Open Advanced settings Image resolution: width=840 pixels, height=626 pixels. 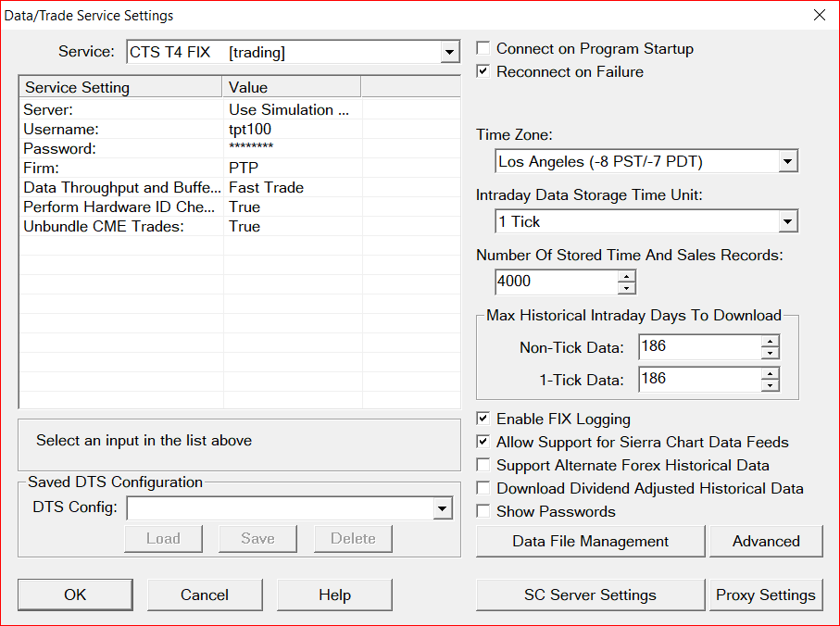(766, 541)
